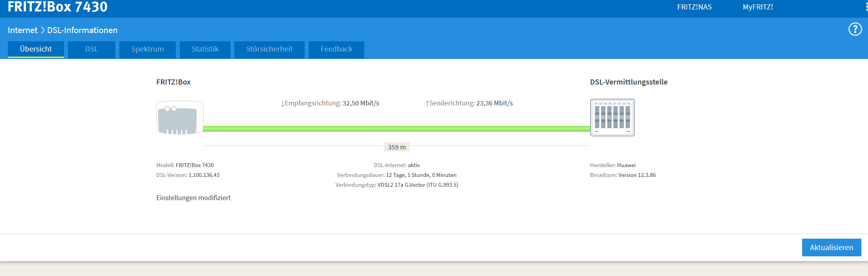This screenshot has height=276, width=868.
Task: Click the 359 m line length label
Action: tap(397, 147)
